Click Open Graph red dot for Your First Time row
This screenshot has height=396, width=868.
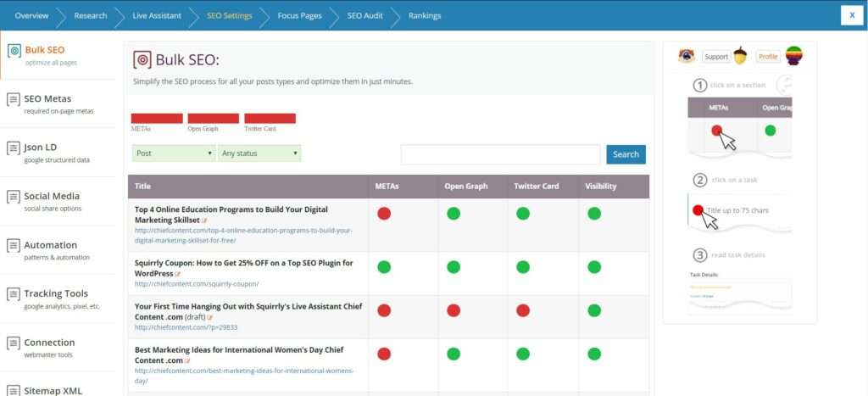[453, 310]
